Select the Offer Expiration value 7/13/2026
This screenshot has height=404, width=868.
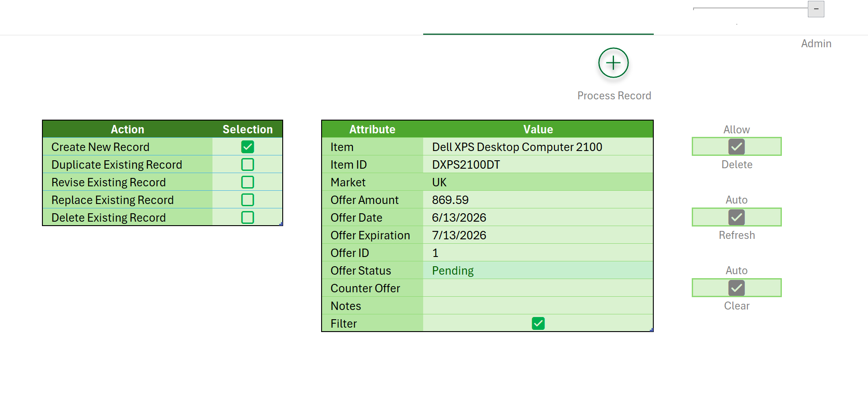(x=459, y=235)
